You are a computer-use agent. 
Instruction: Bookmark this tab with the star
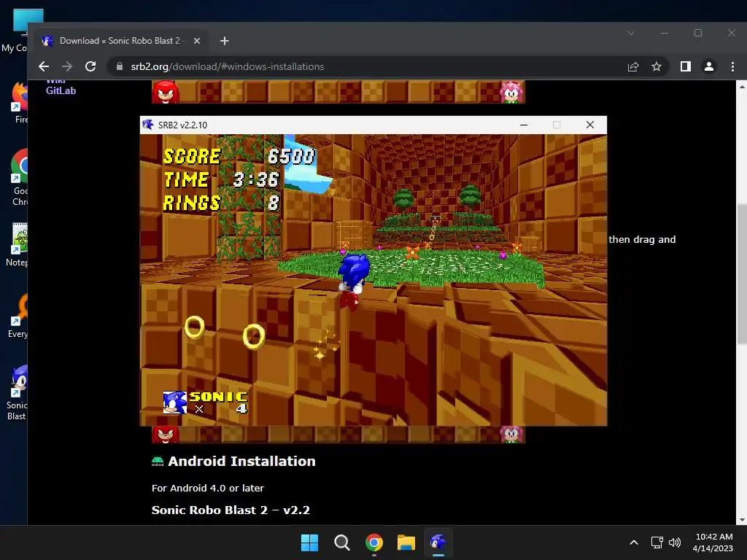657,66
